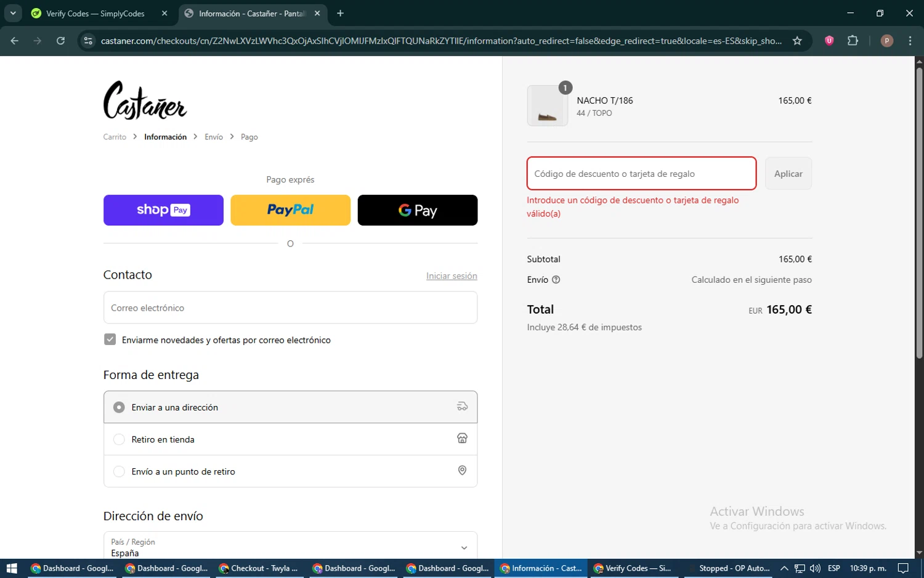Screen dimensions: 924x578
Task: Click the location pin icon
Action: [462, 470]
